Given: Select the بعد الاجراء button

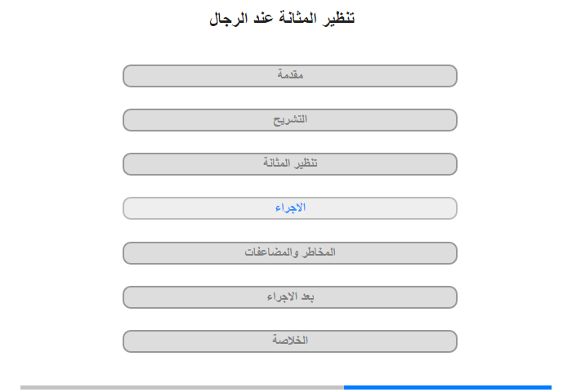Looking at the screenshot, I should coord(290,297).
